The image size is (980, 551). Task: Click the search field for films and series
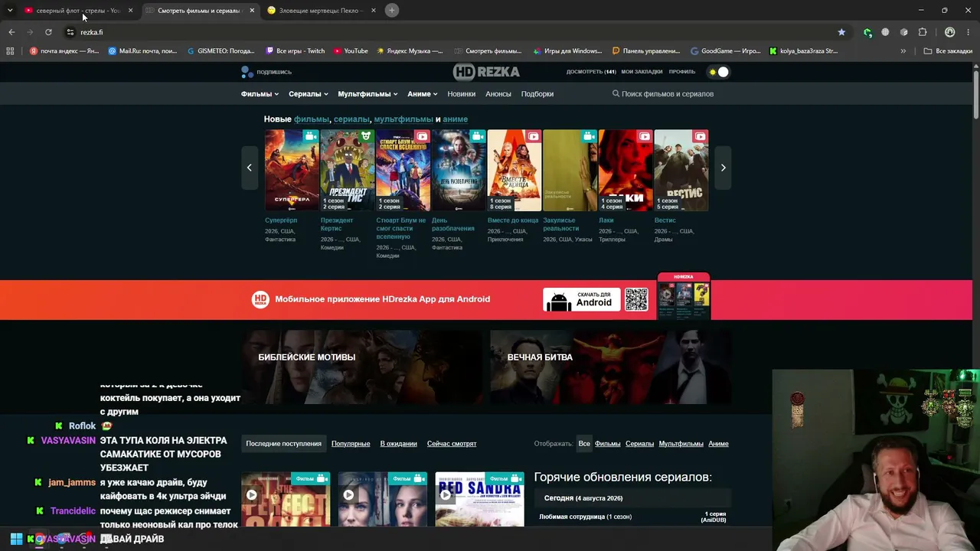668,94
